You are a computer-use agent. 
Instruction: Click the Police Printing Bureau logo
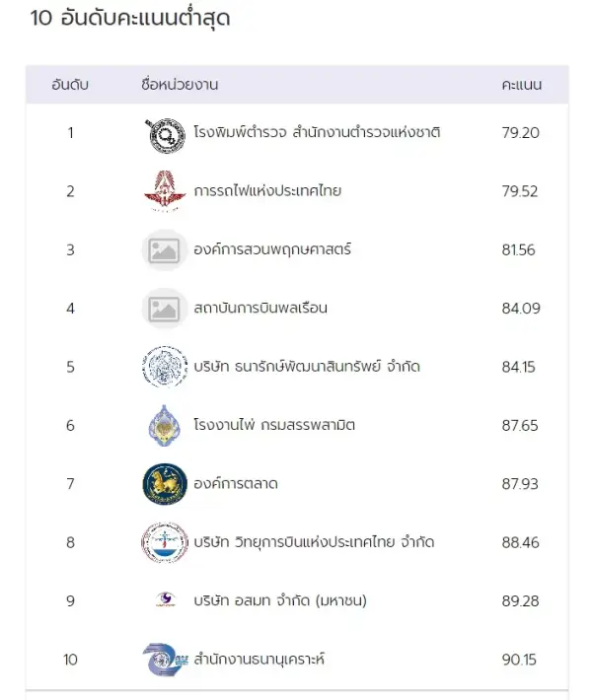pyautogui.click(x=164, y=133)
